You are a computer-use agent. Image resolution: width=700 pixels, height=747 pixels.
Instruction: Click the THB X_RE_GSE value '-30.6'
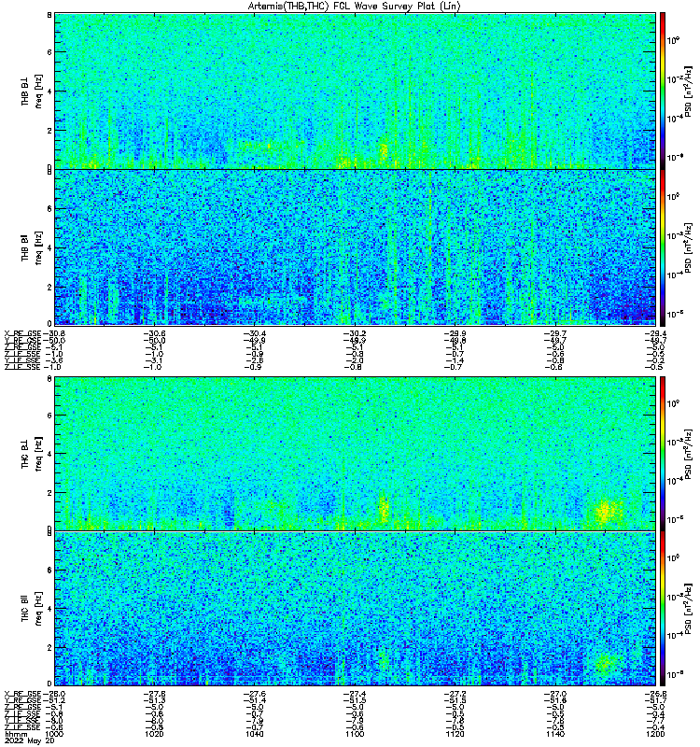click(155, 333)
